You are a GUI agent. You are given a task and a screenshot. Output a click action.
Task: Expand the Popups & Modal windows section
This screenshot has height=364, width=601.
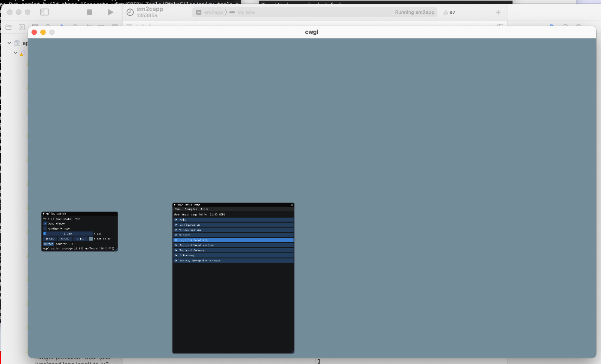pyautogui.click(x=234, y=245)
